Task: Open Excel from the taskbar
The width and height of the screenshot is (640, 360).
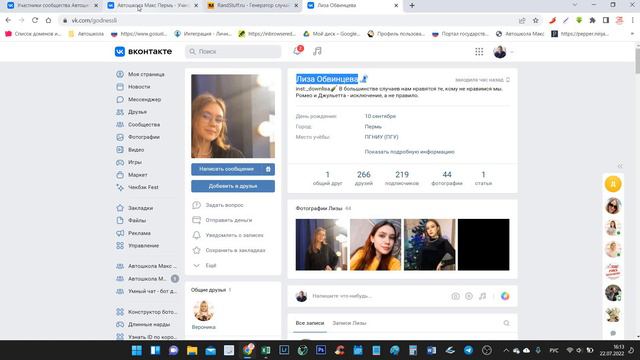Action: [x=266, y=350]
